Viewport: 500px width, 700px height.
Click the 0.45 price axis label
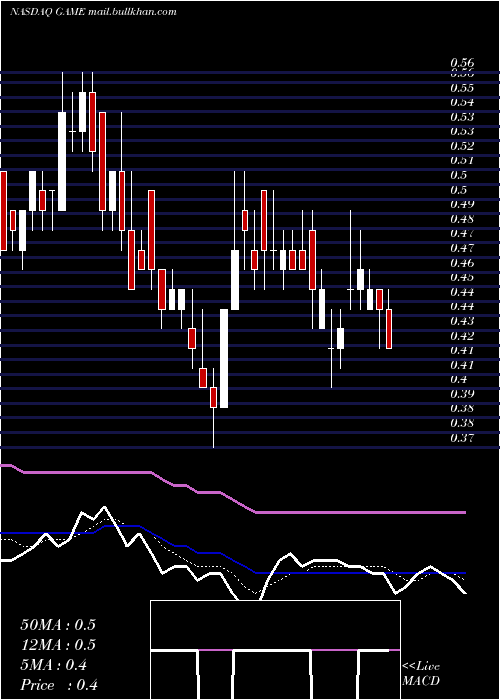[462, 277]
